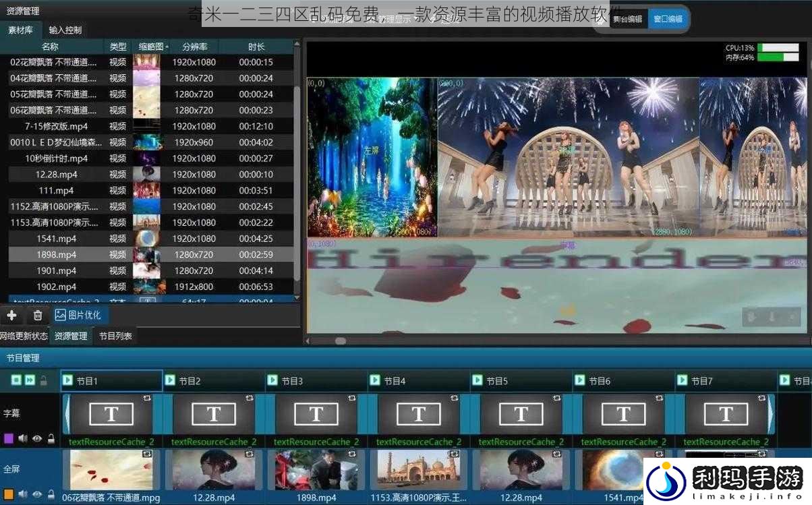Switch to the 素材库 tab
Image resolution: width=812 pixels, height=505 pixels.
point(21,30)
